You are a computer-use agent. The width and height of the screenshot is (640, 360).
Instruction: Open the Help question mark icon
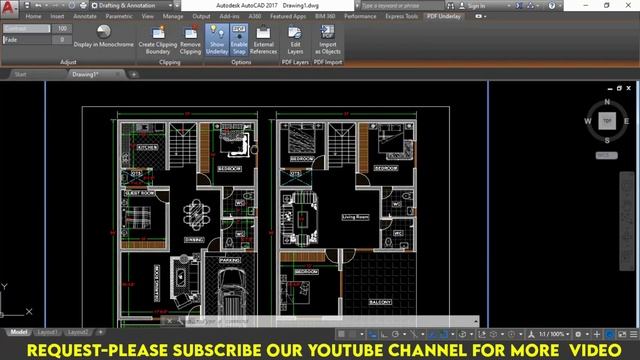(551, 6)
